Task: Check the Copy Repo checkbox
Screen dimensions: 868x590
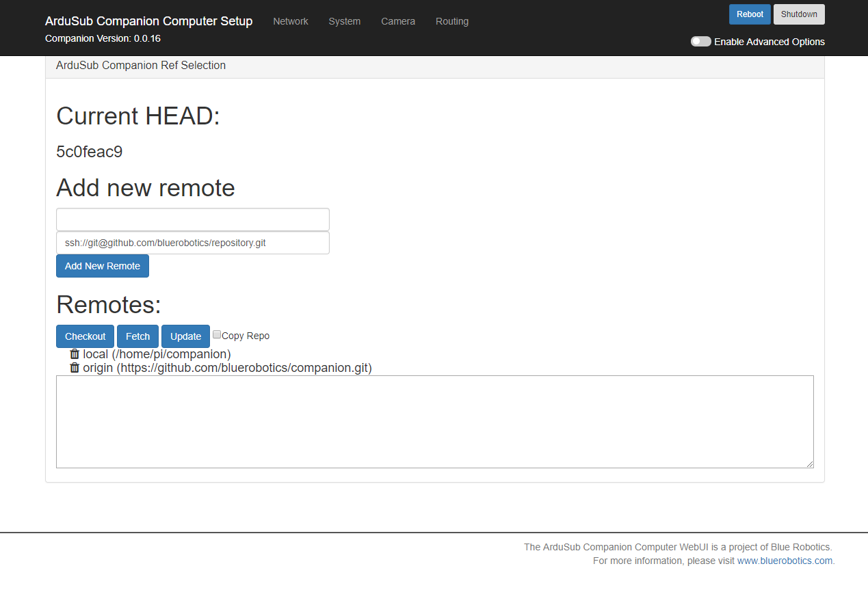Action: point(217,335)
